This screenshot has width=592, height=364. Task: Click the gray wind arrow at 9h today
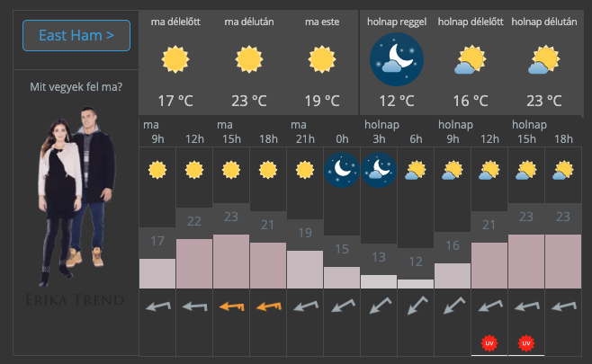click(x=157, y=307)
